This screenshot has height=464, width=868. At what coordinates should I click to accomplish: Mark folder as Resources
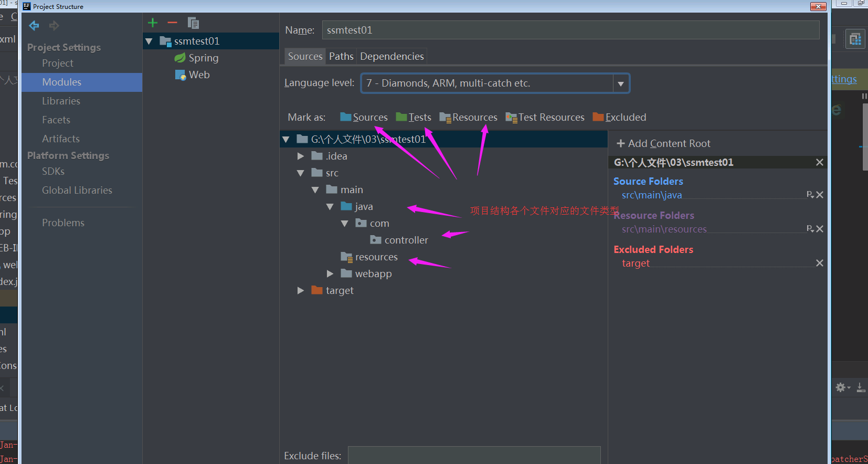tap(468, 117)
